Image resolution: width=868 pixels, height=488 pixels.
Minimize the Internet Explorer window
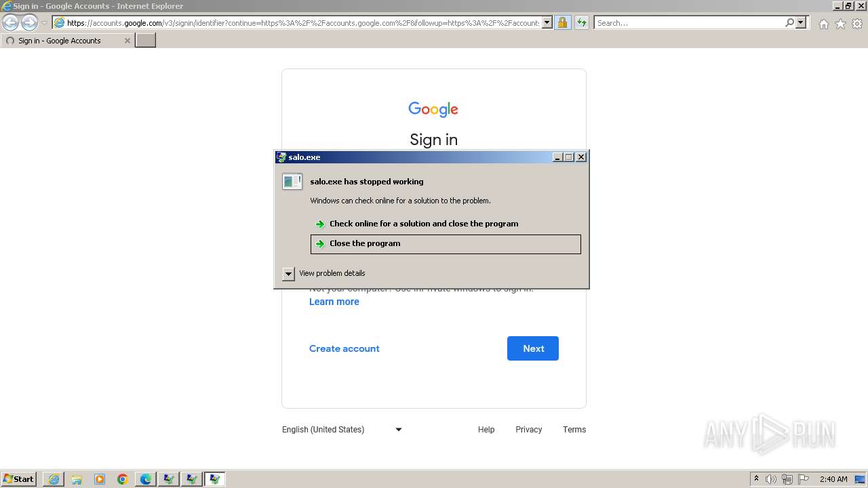[x=838, y=5]
